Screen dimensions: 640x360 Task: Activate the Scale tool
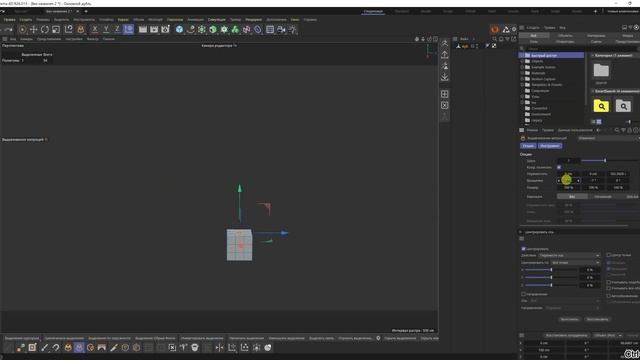click(56, 29)
